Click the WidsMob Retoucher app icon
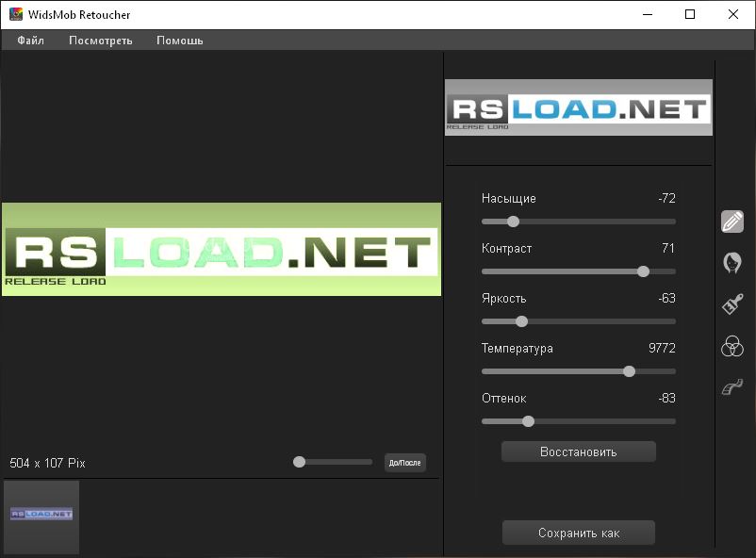Image resolution: width=756 pixels, height=558 pixels. pyautogui.click(x=16, y=14)
